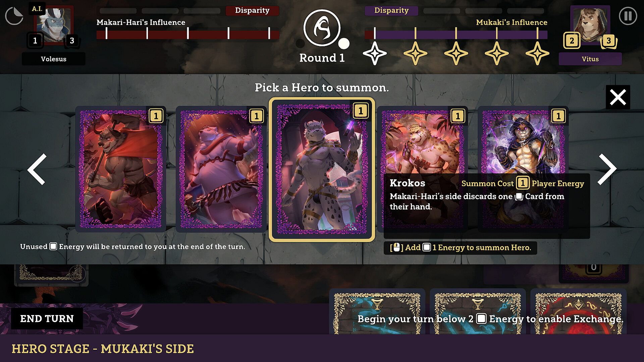Click Mukaki's Influence progress bar
The width and height of the screenshot is (644, 362).
click(456, 35)
